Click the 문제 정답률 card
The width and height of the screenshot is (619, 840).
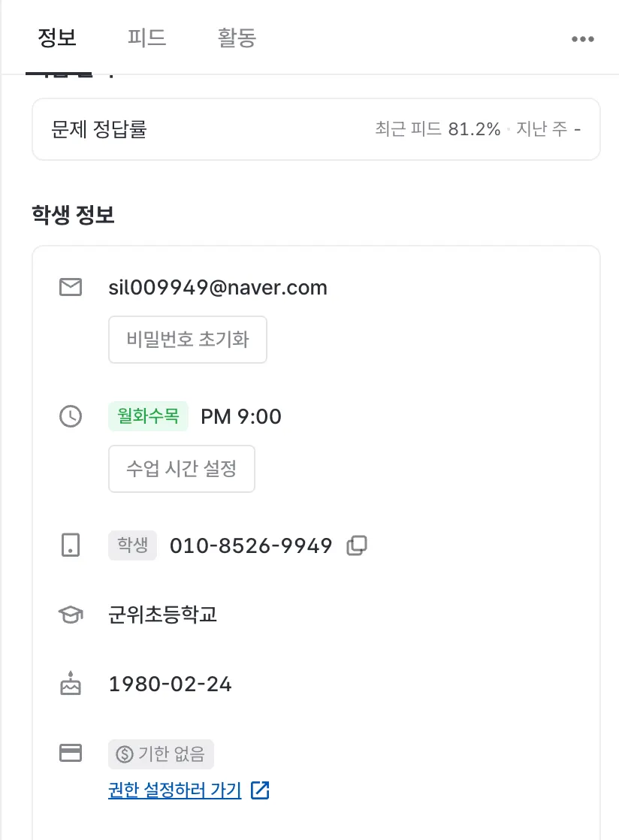coord(316,129)
